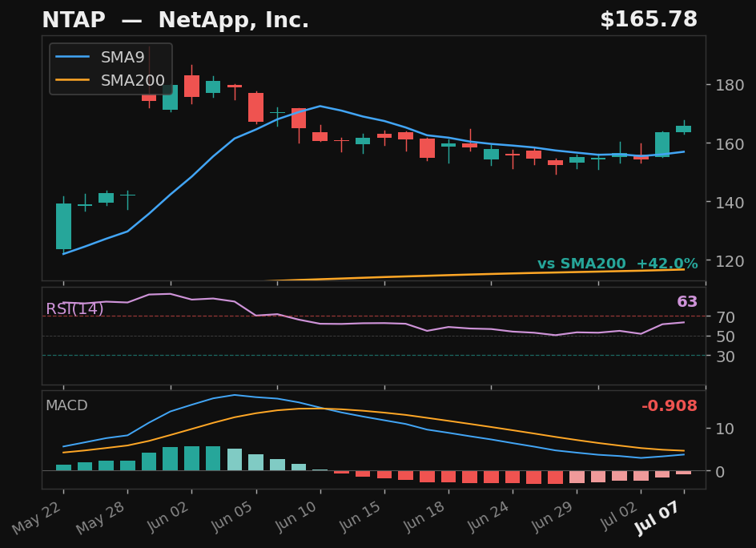Click the Jun 05 date label
This screenshot has width=756, height=548.
pyautogui.click(x=230, y=518)
